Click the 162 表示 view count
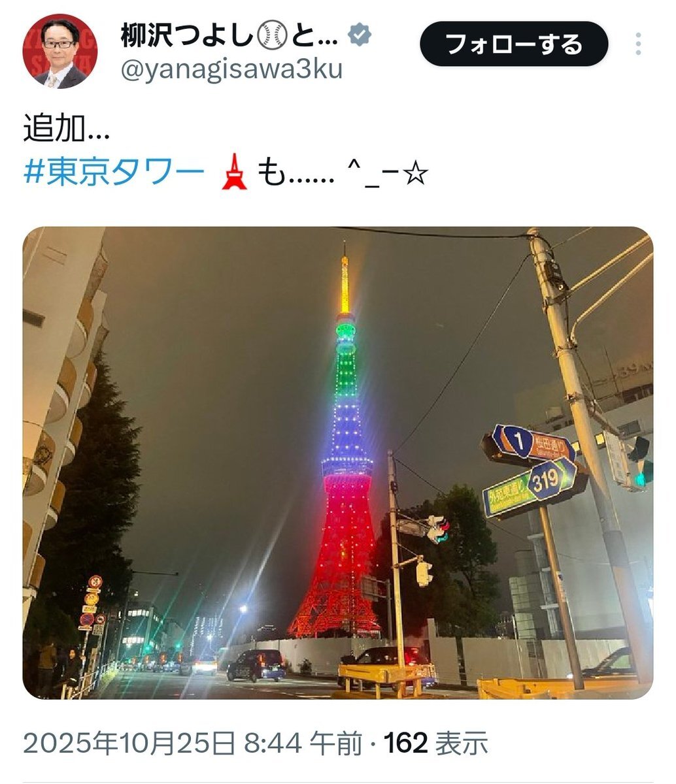This screenshot has height=784, width=676. coord(435,743)
